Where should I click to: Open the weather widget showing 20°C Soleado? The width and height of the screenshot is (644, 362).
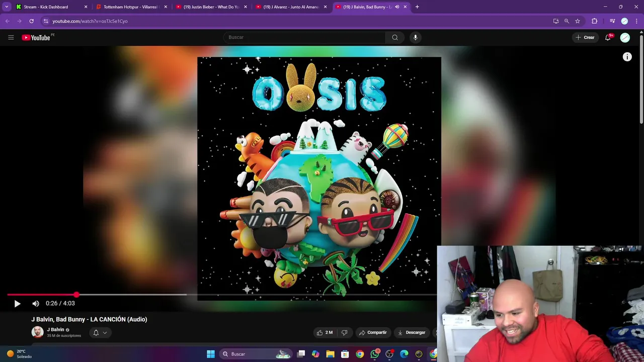[19, 354]
